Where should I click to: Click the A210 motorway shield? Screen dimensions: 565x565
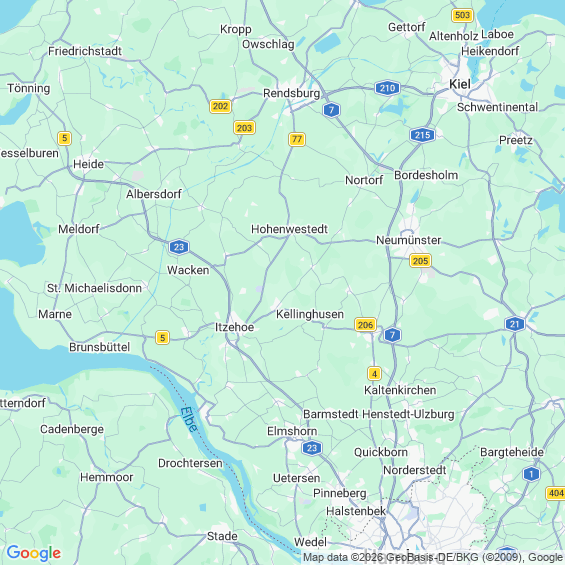point(387,88)
